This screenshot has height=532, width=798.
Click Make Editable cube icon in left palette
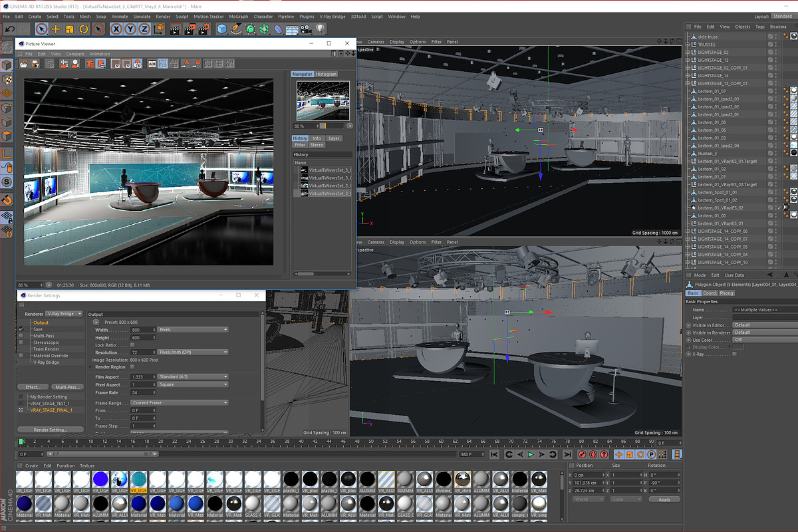pyautogui.click(x=7, y=65)
